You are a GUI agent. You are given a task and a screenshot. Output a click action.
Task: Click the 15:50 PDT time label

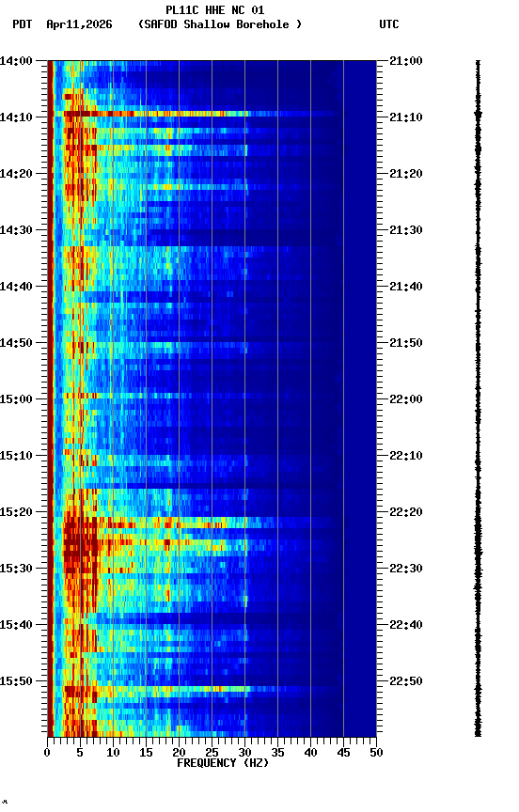pyautogui.click(x=16, y=681)
